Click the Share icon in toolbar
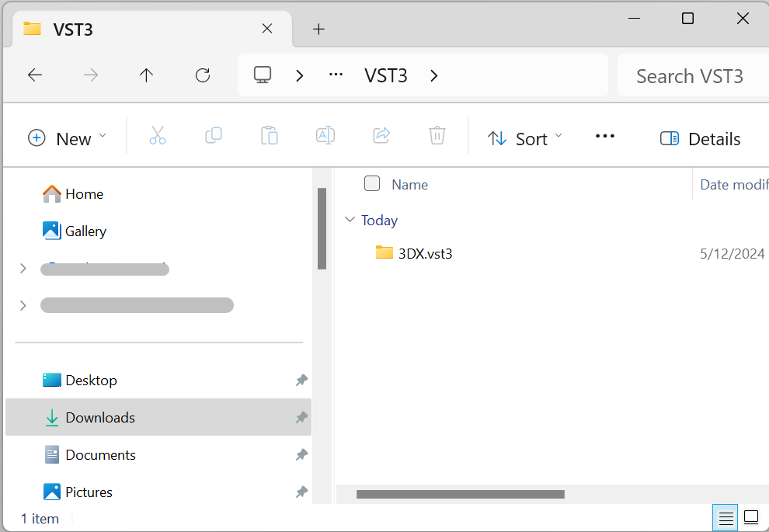This screenshot has height=532, width=769. [381, 136]
